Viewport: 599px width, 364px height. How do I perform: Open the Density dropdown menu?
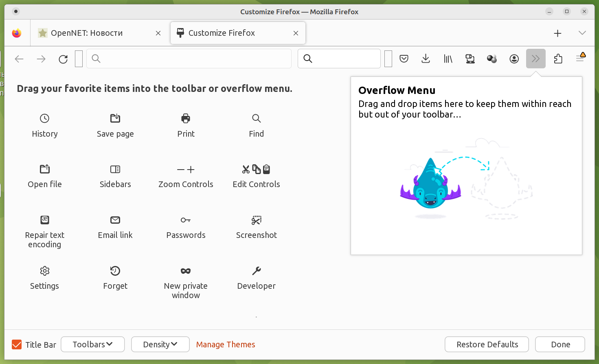coord(160,344)
